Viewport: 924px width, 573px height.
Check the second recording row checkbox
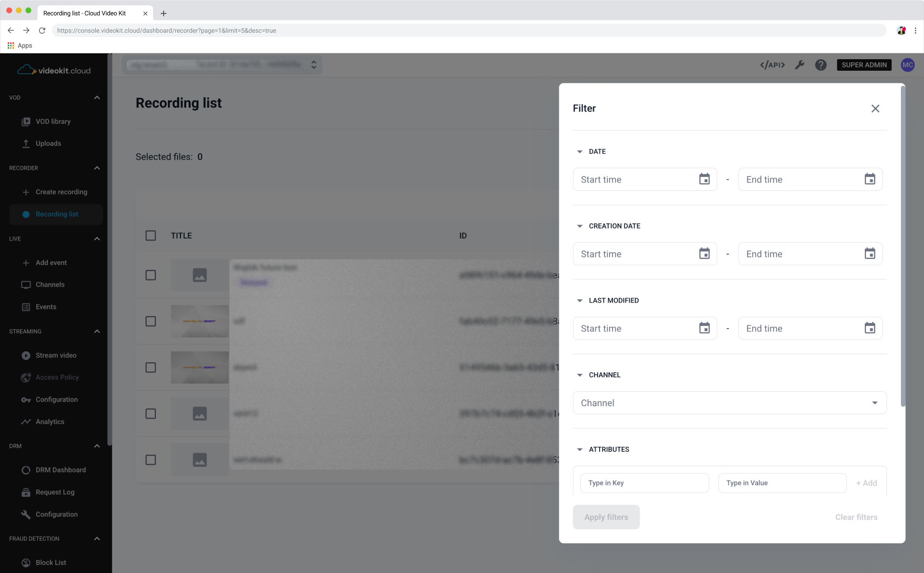click(151, 321)
